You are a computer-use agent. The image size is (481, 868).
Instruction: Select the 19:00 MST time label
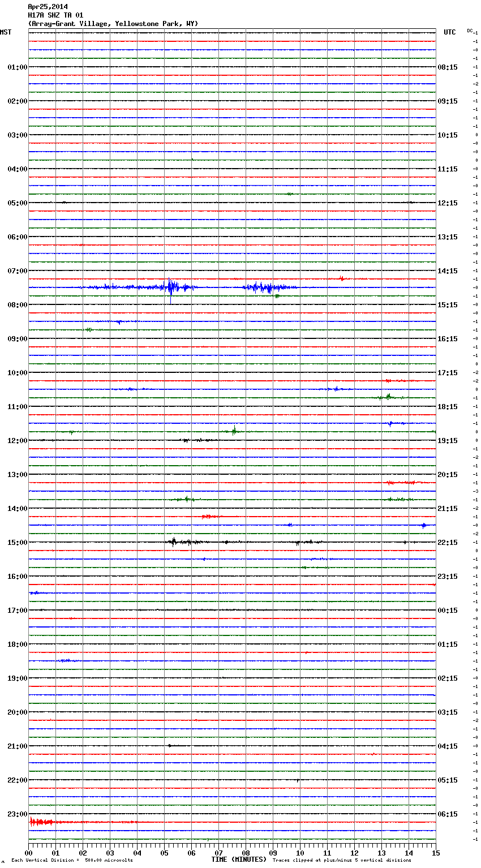[17, 678]
